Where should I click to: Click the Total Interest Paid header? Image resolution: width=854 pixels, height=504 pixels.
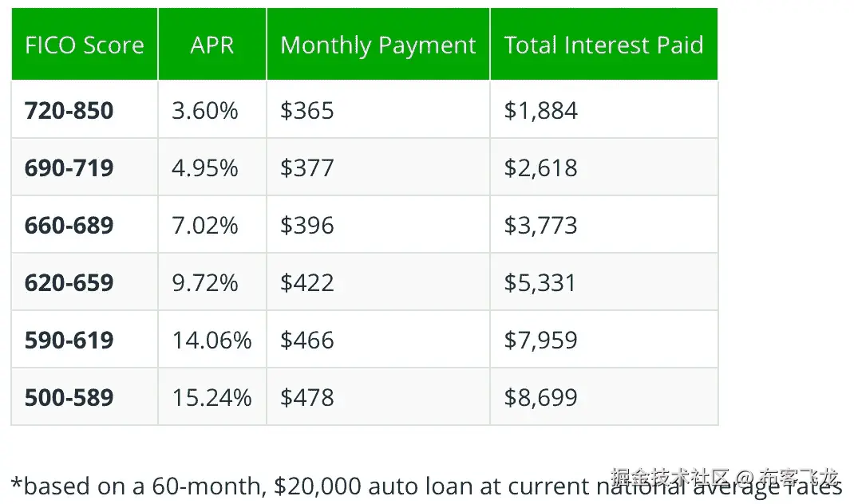click(x=603, y=45)
